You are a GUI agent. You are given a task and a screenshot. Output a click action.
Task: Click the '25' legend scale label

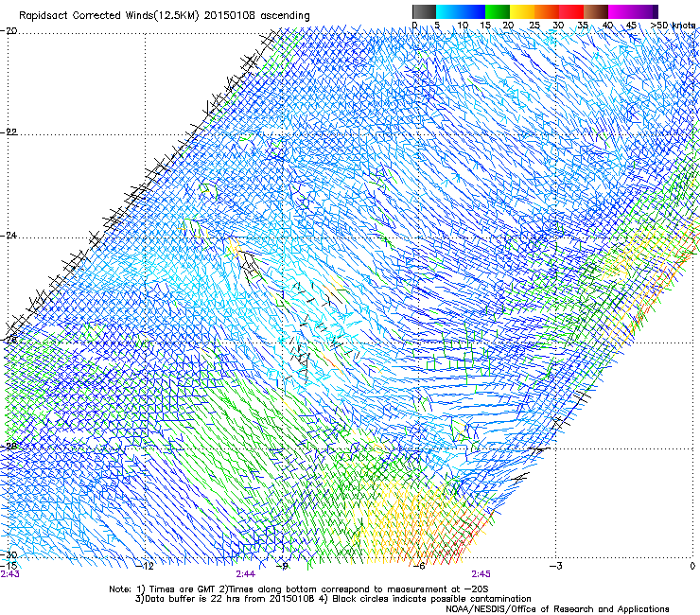[x=534, y=26]
